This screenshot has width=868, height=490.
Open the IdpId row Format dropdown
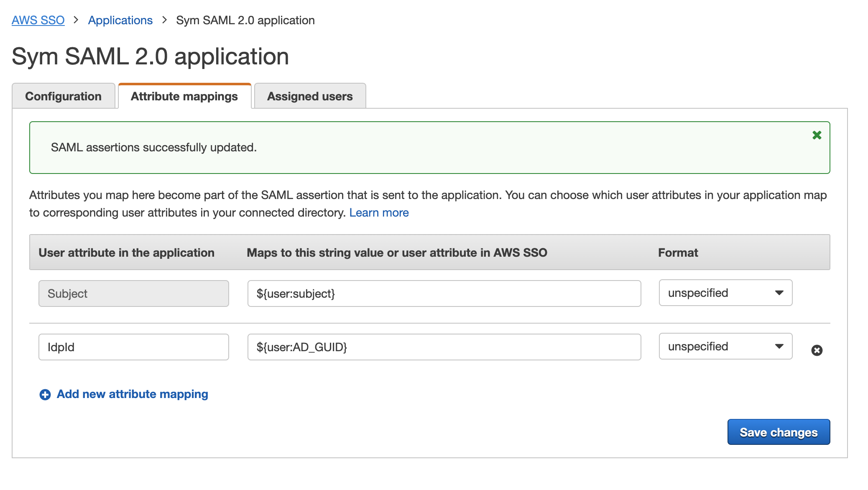pyautogui.click(x=725, y=347)
